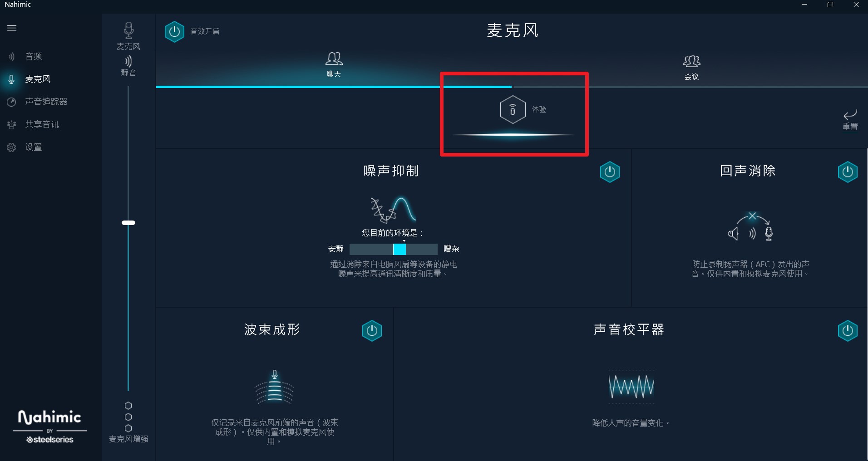Toggle 噪声抑制 power button
The height and width of the screenshot is (461, 868).
pos(610,172)
